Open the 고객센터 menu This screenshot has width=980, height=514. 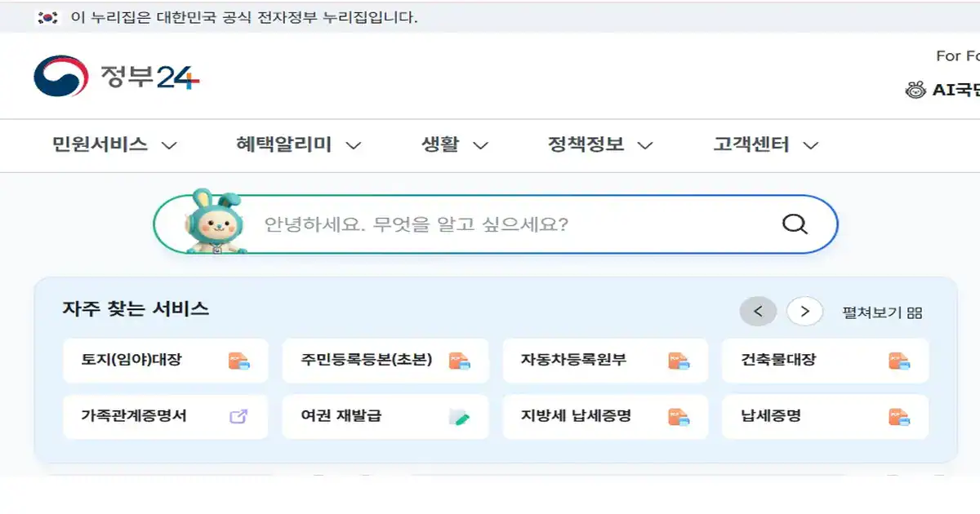click(x=766, y=145)
